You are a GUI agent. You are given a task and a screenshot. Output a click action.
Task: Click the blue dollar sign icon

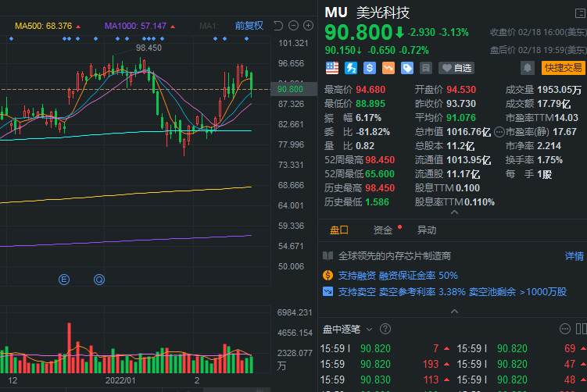(370, 68)
